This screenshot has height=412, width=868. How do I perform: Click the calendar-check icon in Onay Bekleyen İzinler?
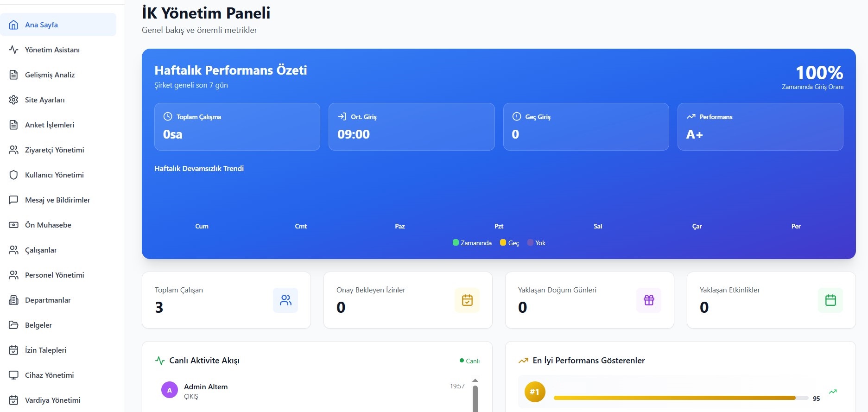coord(467,300)
